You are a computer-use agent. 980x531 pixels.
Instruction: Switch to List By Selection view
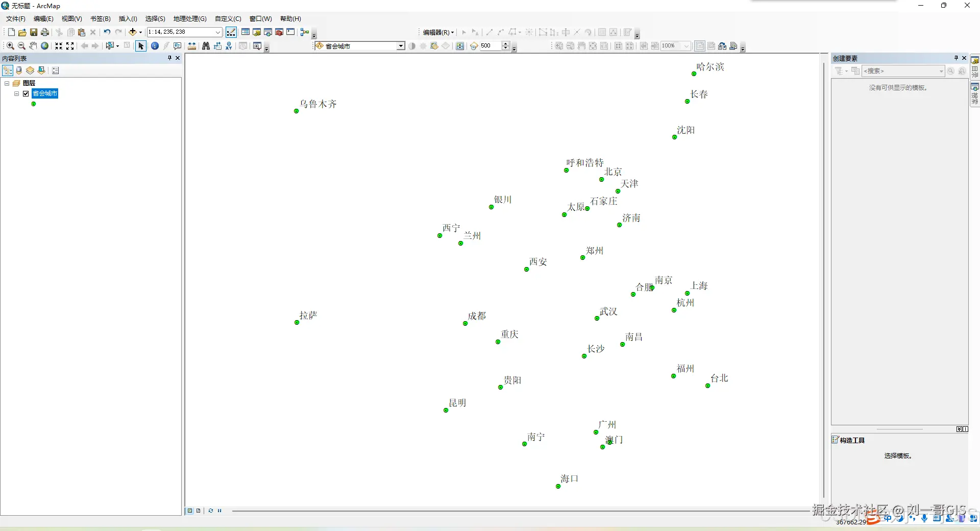pos(41,70)
